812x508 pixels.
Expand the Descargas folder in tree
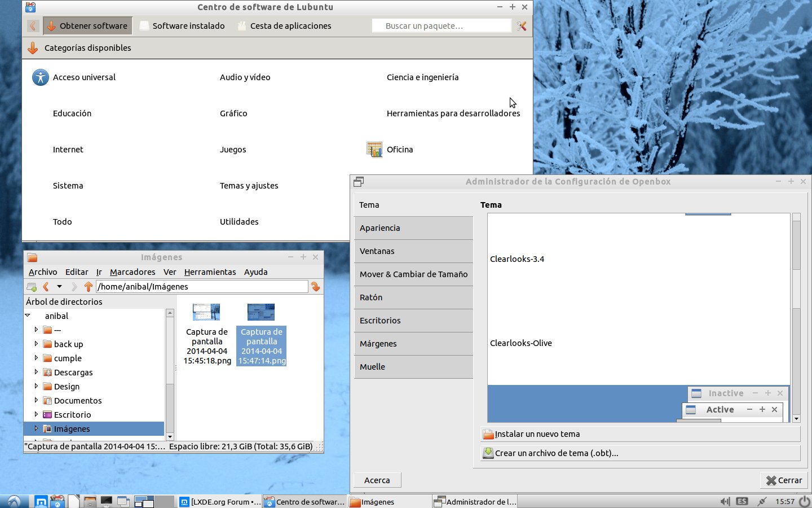point(36,371)
